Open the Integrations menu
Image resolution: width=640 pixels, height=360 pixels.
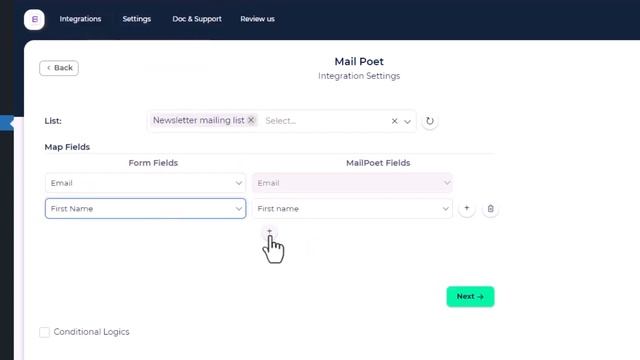80,19
